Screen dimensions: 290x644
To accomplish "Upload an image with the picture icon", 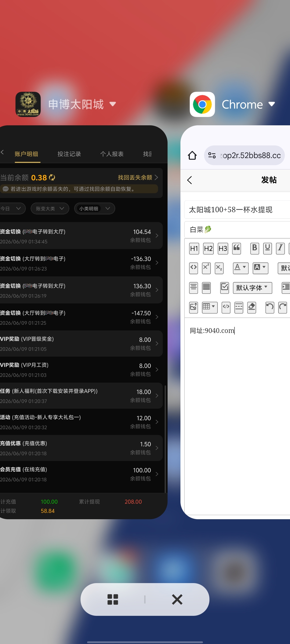I will tap(193, 308).
